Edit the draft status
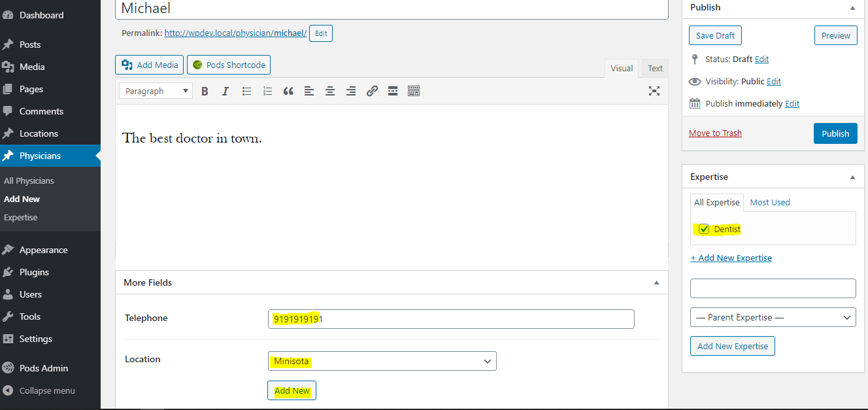This screenshot has height=410, width=868. 761,59
